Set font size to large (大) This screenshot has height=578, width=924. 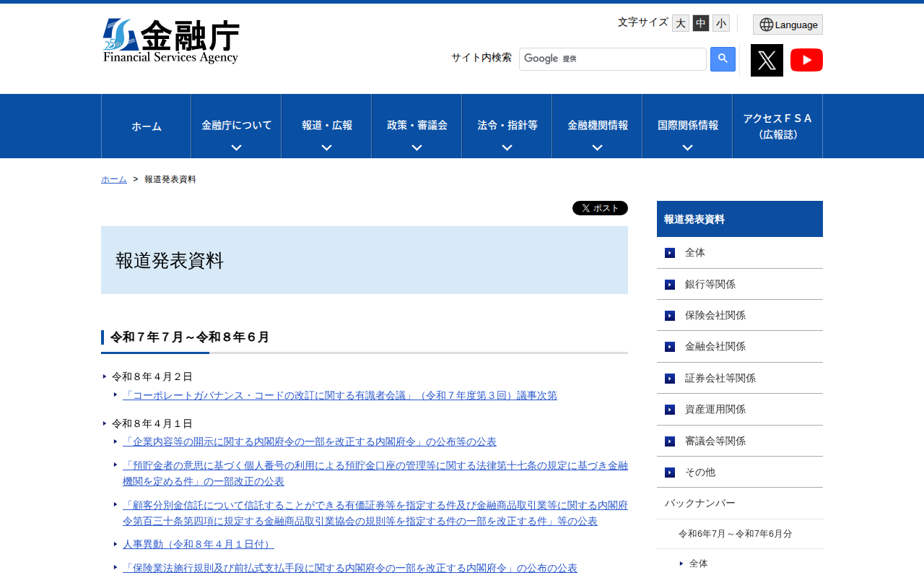(x=681, y=23)
